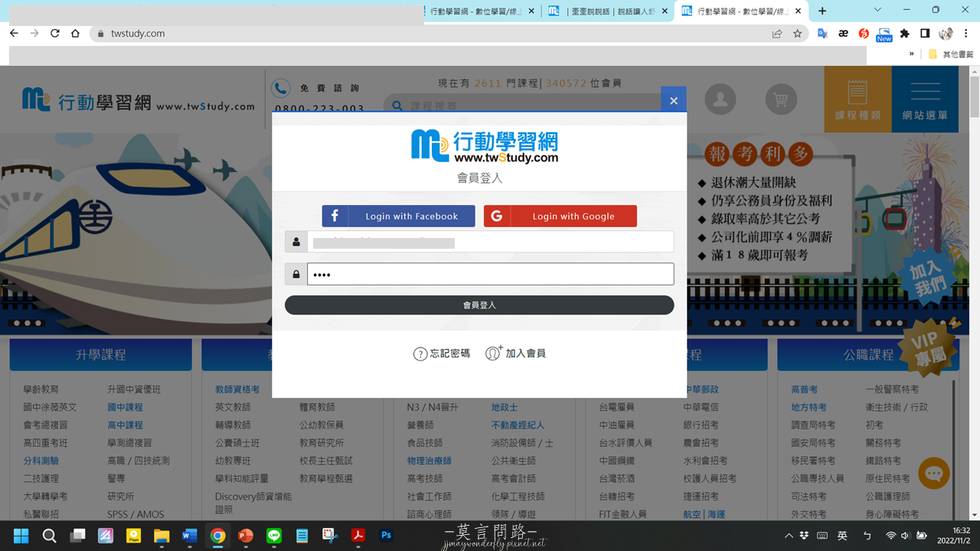Open PowerPoint from taskbar
This screenshot has width=980, height=551.
[246, 536]
